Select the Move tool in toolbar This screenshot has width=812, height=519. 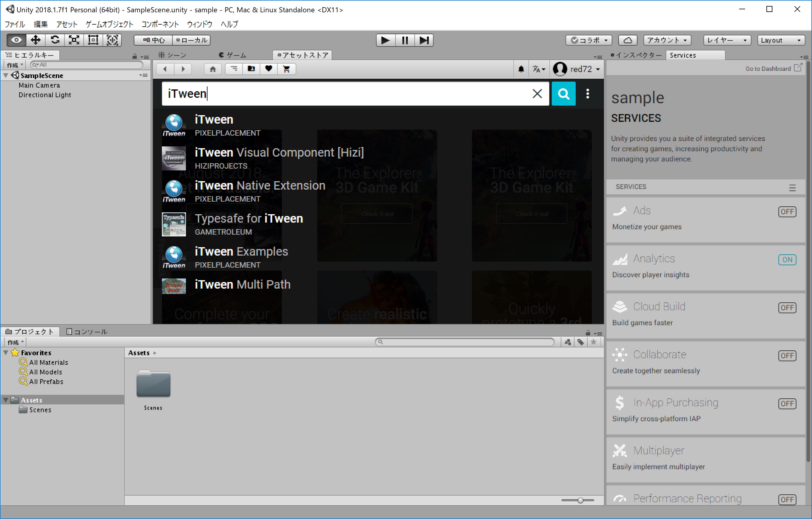click(x=35, y=40)
